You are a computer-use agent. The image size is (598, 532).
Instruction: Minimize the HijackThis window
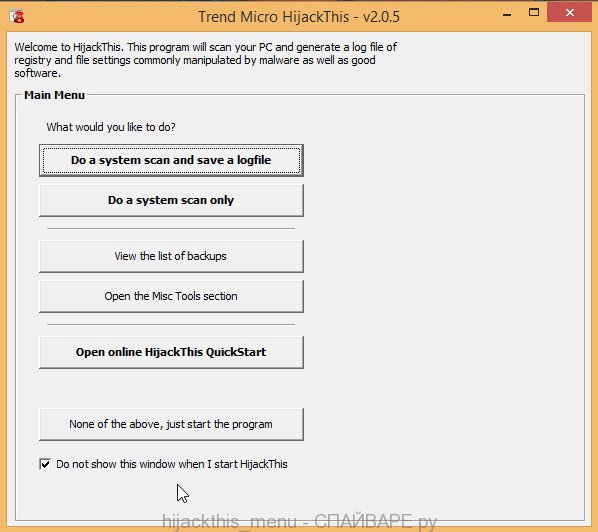pos(507,14)
